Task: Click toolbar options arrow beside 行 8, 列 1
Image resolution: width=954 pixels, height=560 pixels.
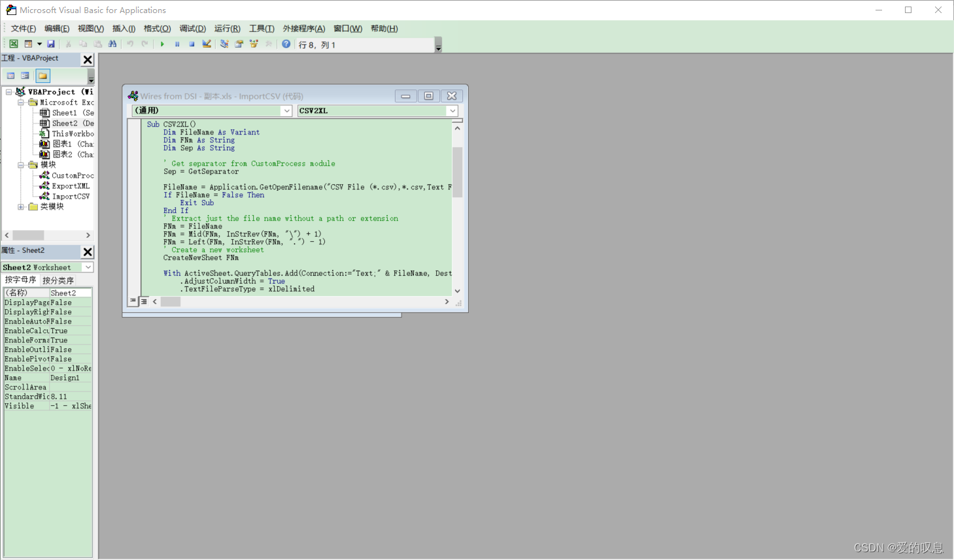Action: tap(438, 45)
